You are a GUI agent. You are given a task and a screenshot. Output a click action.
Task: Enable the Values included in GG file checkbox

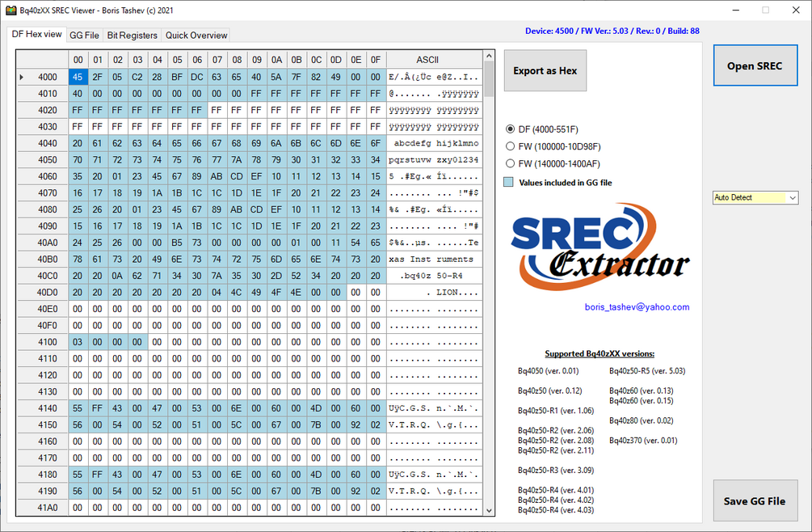point(507,182)
